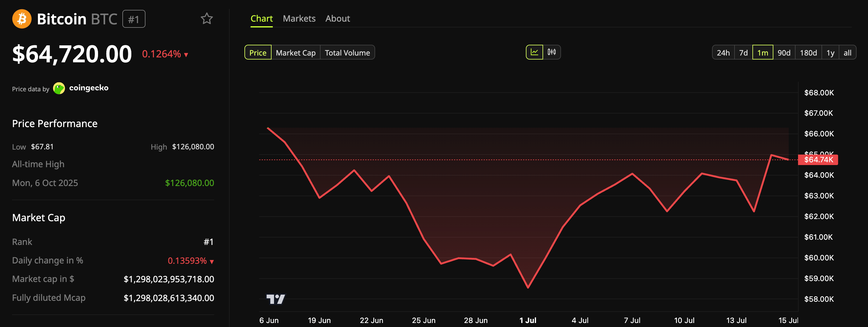868x327 pixels.
Task: Click the High value $126,080.00 in white
Action: 193,147
